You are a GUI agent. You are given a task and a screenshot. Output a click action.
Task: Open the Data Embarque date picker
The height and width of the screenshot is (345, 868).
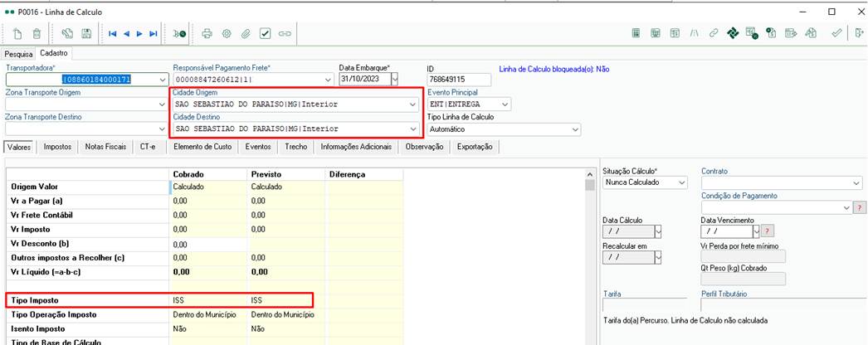coord(394,80)
